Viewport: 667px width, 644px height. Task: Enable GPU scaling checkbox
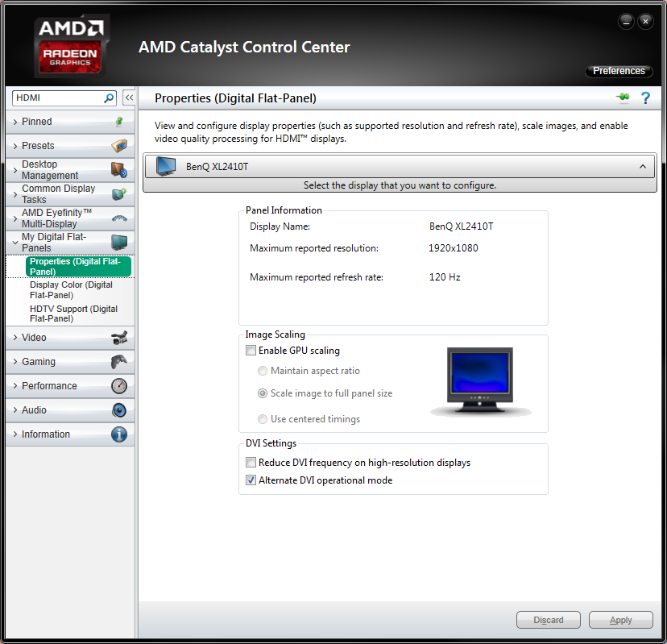[x=251, y=351]
